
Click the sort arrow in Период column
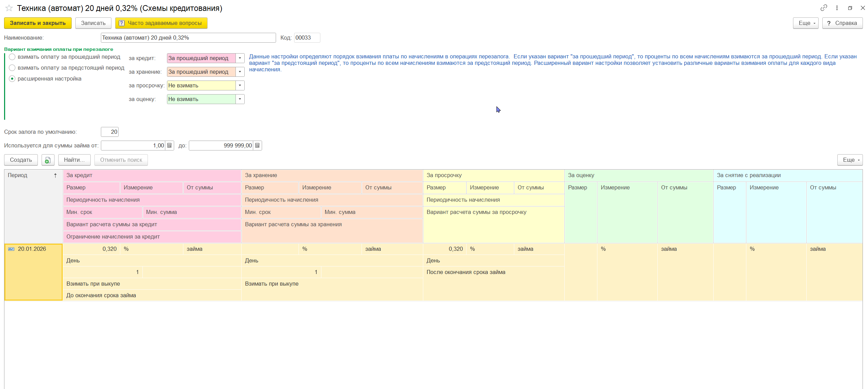point(55,175)
